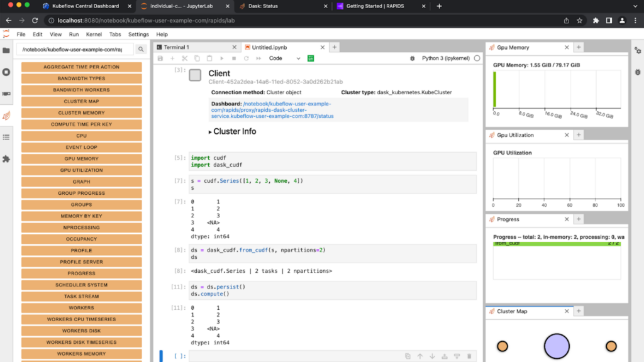The width and height of the screenshot is (644, 362).
Task: Open the debugger bug icon in toolbar
Action: (413, 58)
